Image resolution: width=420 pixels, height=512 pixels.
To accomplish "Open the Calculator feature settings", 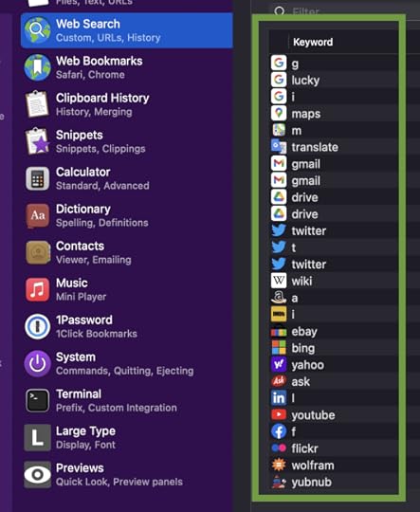I will tap(127, 178).
